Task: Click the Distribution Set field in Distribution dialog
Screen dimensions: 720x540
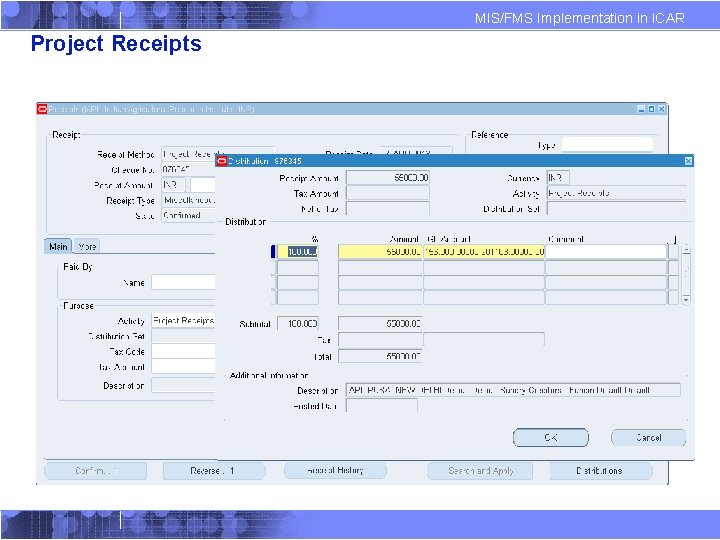Action: 616,208
